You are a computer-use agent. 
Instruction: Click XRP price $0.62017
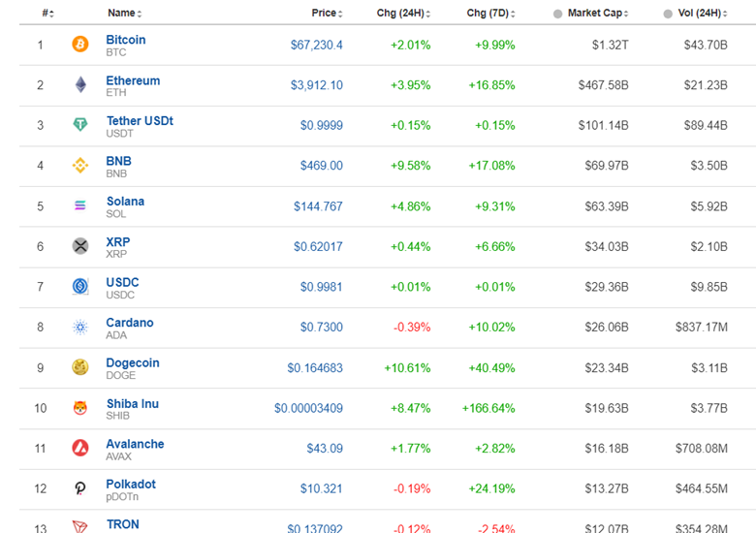tap(318, 247)
